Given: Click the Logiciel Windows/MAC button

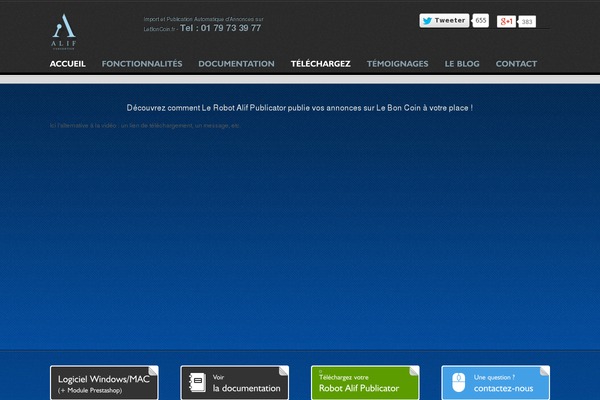Looking at the screenshot, I should 104,383.
